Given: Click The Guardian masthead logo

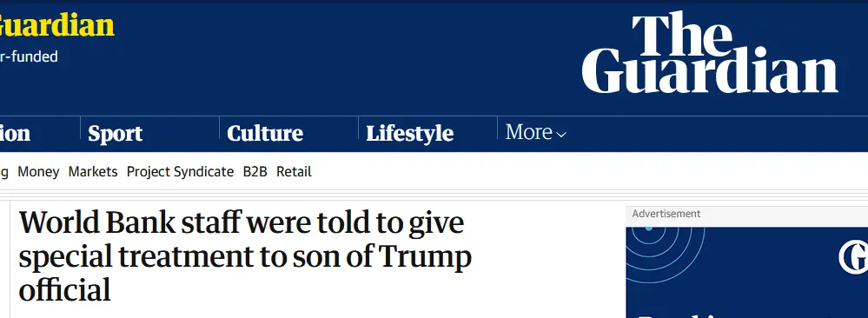Looking at the screenshot, I should 710,53.
